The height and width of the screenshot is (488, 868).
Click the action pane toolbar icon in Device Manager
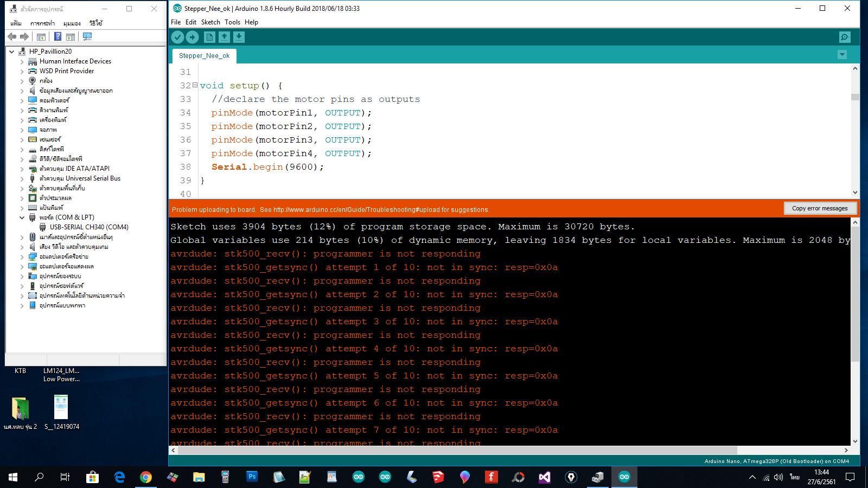pos(71,36)
